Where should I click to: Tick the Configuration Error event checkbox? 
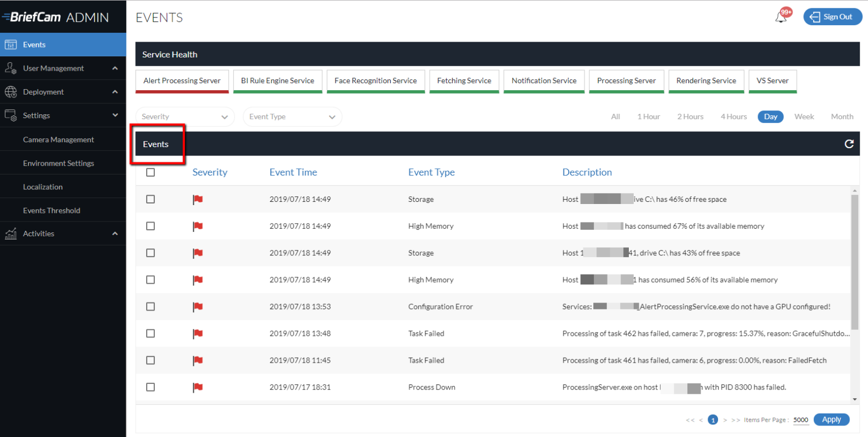coord(151,307)
